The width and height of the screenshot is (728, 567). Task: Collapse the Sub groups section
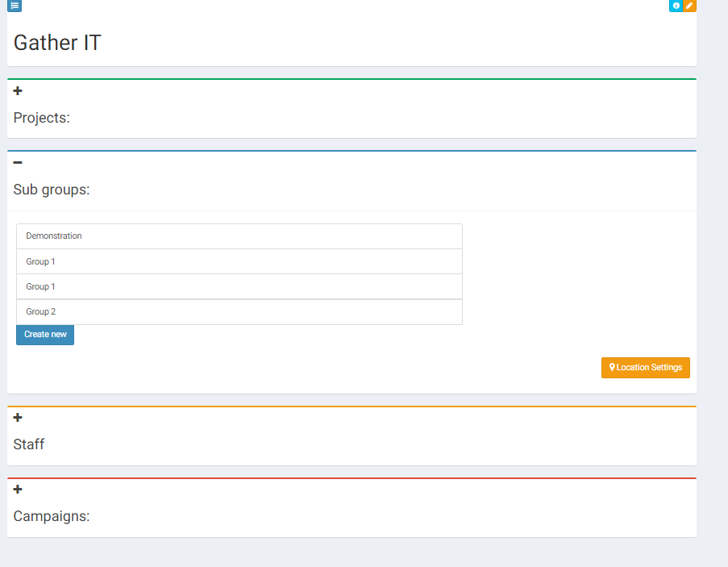coord(18,163)
